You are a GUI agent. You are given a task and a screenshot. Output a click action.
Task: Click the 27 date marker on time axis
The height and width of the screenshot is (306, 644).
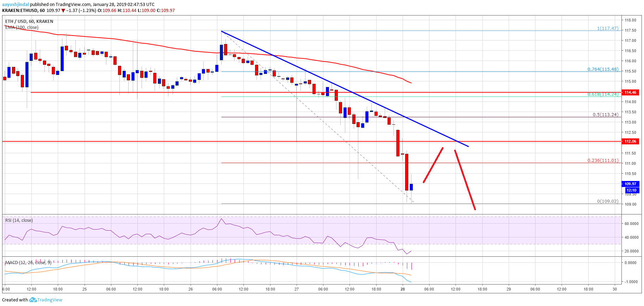click(297, 289)
